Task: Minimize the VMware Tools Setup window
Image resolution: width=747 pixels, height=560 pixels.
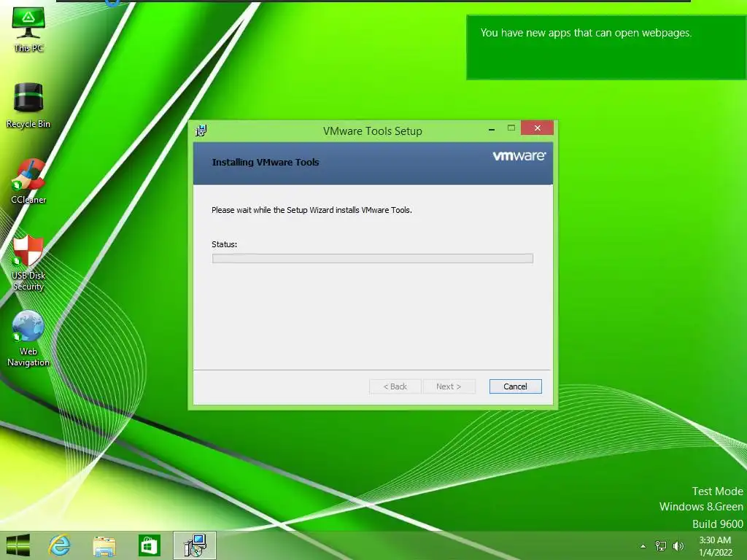Action: 492,128
